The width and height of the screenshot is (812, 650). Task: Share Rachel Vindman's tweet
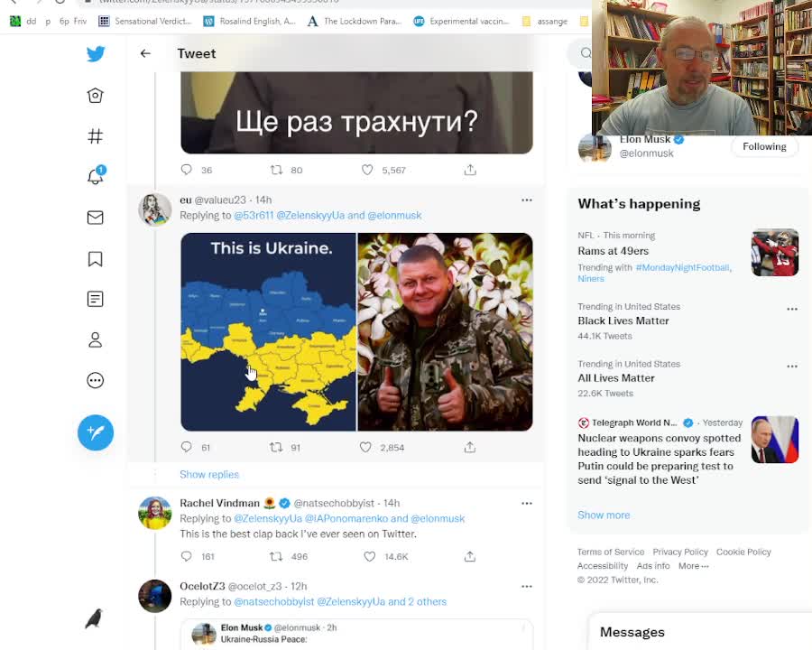[x=470, y=556]
